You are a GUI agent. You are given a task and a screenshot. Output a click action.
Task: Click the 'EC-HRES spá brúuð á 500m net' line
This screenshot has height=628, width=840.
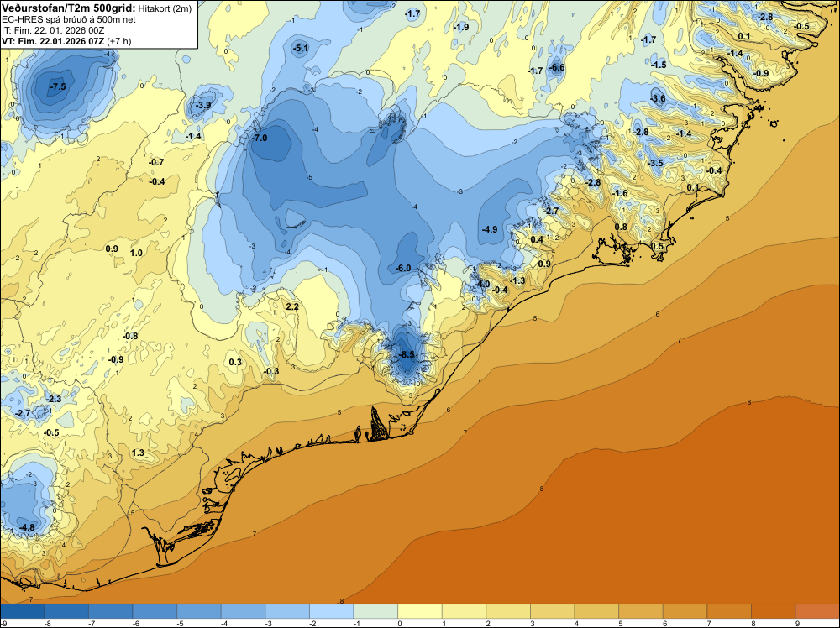[69, 19]
